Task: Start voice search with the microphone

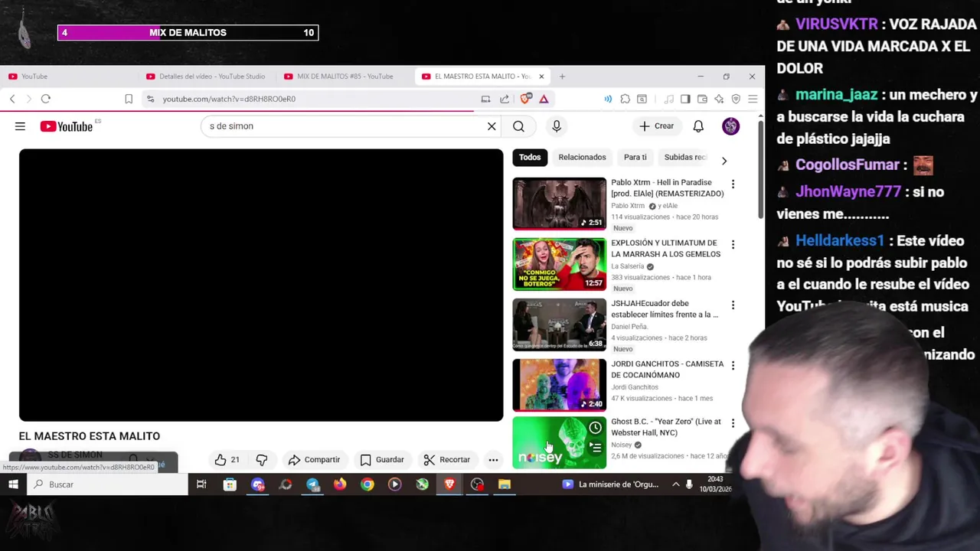Action: click(x=557, y=126)
